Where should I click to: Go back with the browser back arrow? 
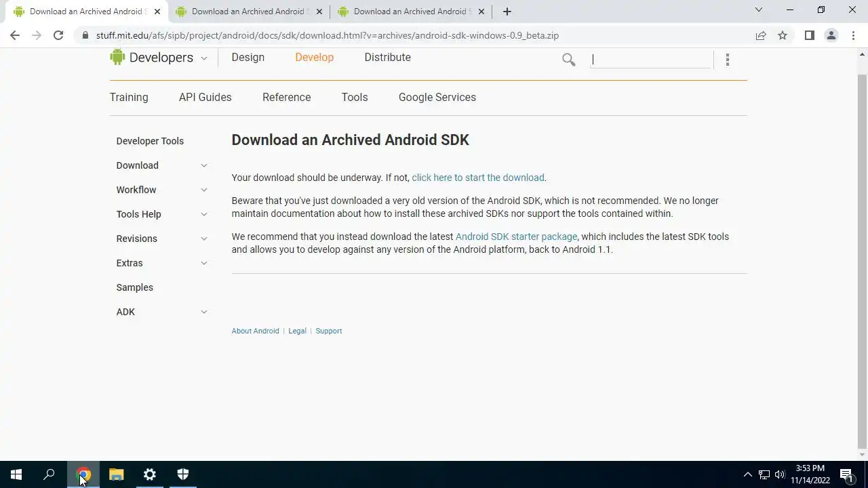coord(15,35)
